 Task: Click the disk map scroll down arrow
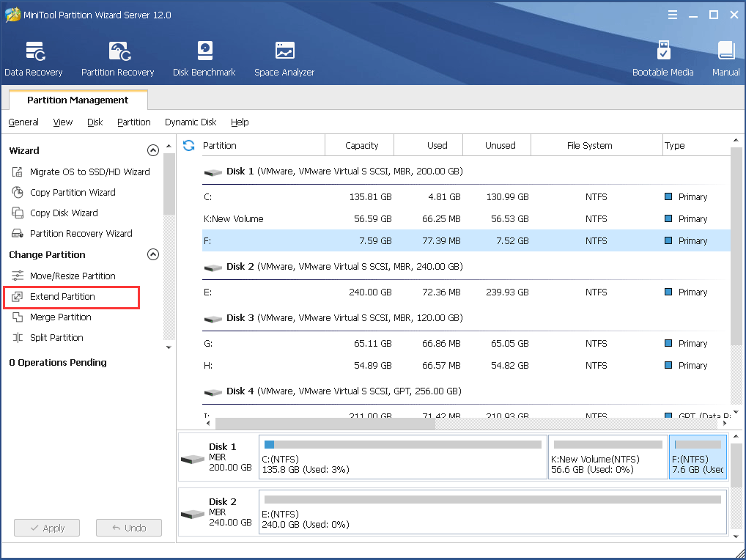[736, 537]
